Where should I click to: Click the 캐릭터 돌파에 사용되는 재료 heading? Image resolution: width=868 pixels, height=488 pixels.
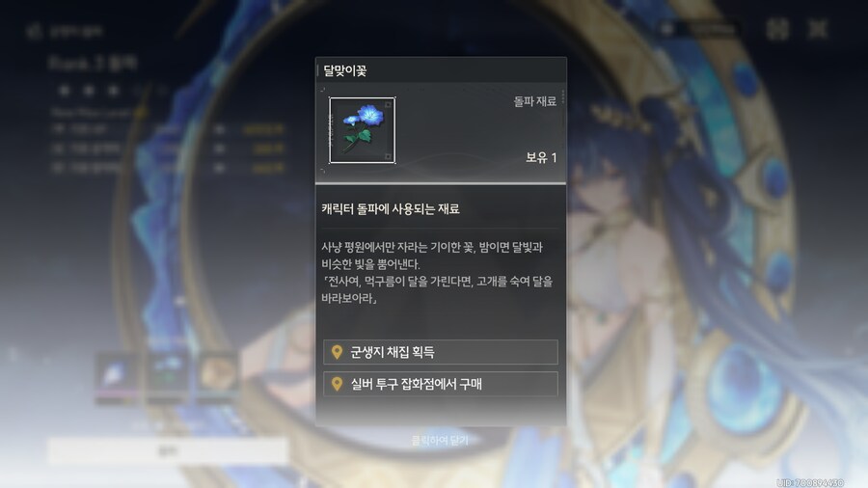(391, 209)
